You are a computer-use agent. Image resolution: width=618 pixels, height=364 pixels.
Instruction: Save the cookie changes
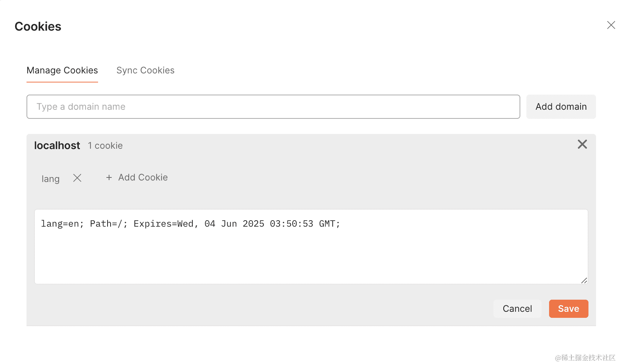[568, 309]
